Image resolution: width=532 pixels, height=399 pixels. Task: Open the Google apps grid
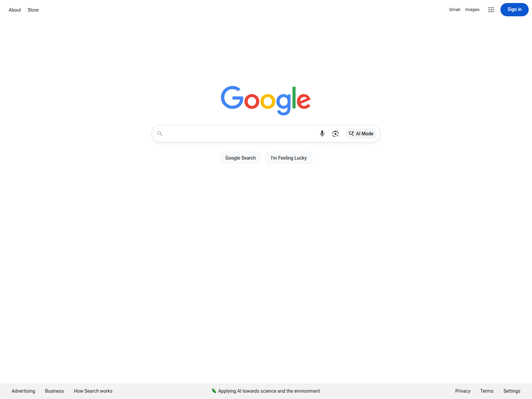tap(491, 10)
